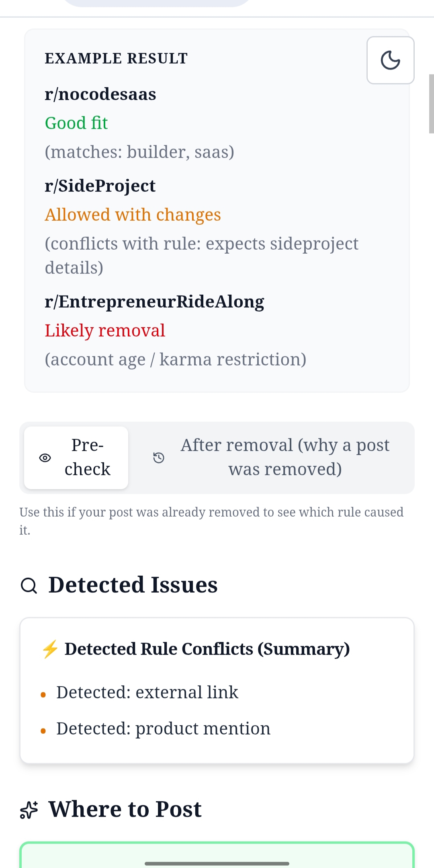Click the eye icon on Pre-check tab
This screenshot has height=868, width=434.
(x=45, y=458)
